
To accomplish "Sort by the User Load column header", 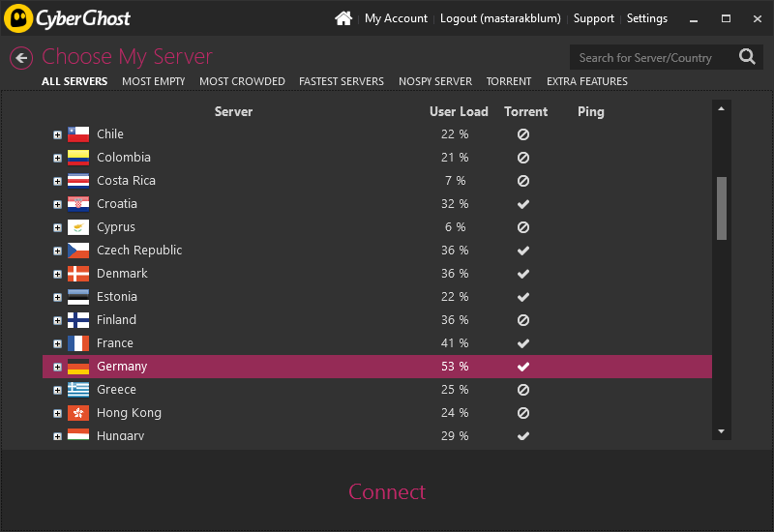I will click(459, 111).
